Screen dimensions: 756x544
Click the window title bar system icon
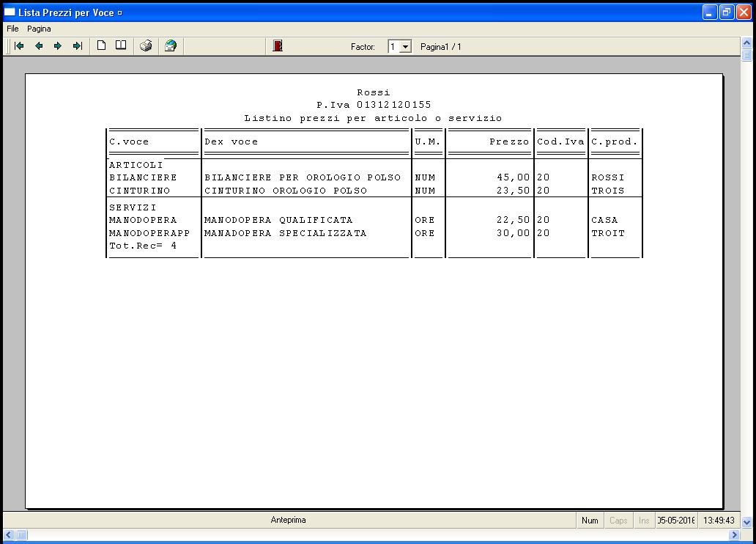[10, 12]
